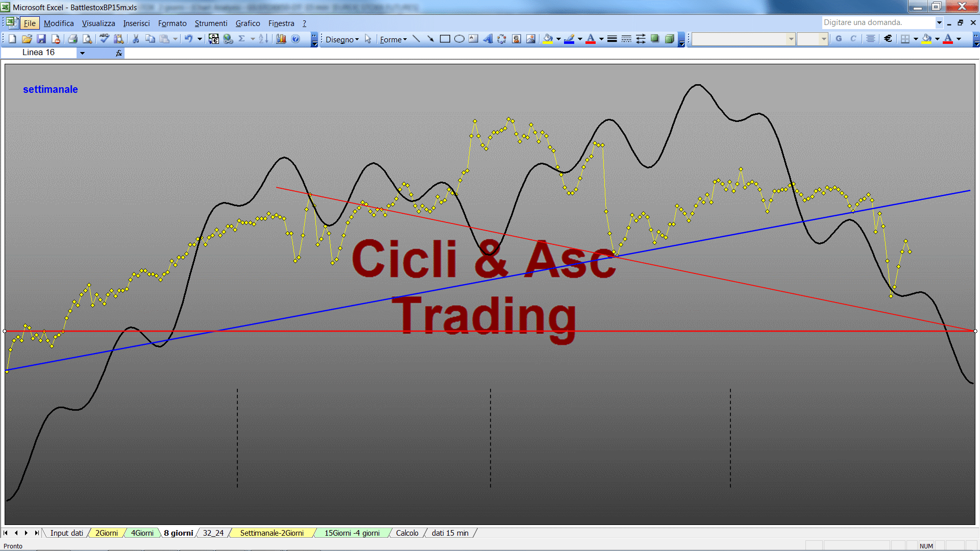Open Shadow Style settings
980x551 pixels.
click(655, 39)
